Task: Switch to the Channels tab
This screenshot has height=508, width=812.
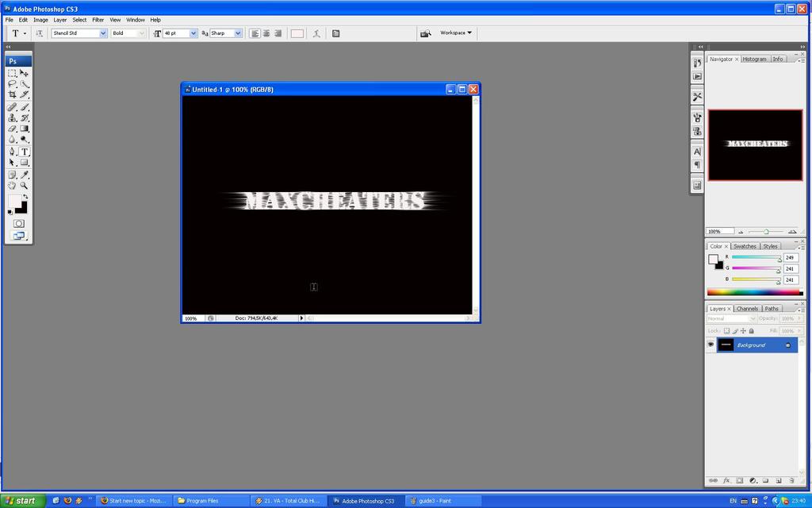Action: [747, 308]
